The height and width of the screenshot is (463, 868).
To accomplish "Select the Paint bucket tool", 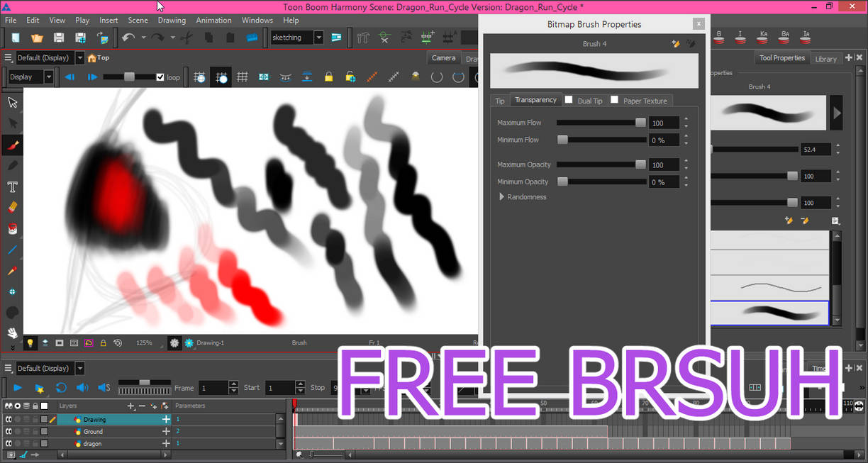I will click(12, 228).
